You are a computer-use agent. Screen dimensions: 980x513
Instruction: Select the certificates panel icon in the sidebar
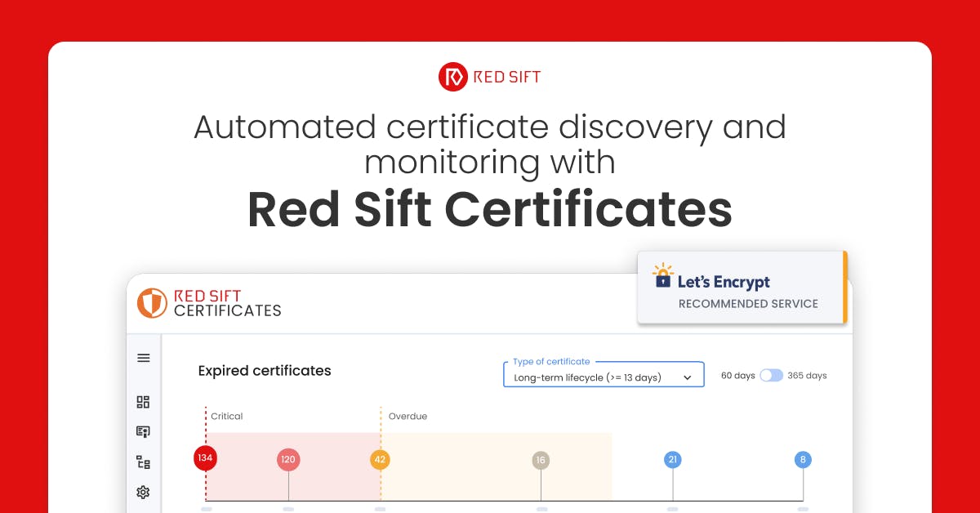pos(143,431)
